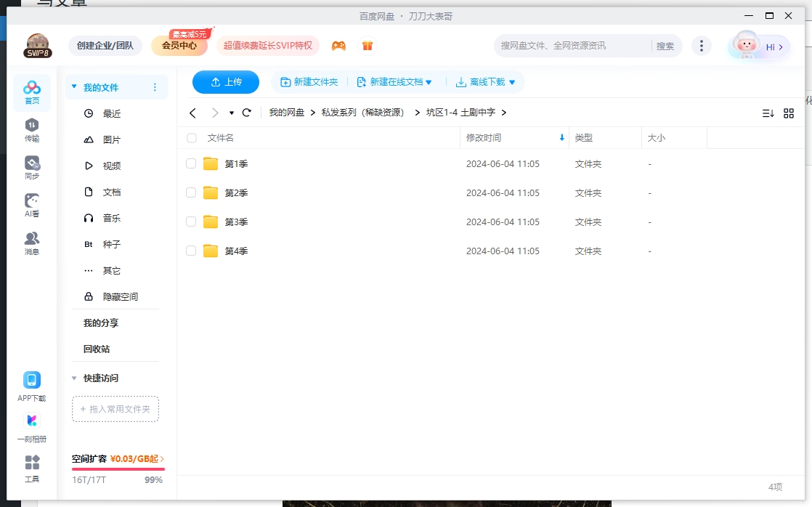The height and width of the screenshot is (507, 812).
Task: Select the checkbox for 第1季
Action: point(190,163)
